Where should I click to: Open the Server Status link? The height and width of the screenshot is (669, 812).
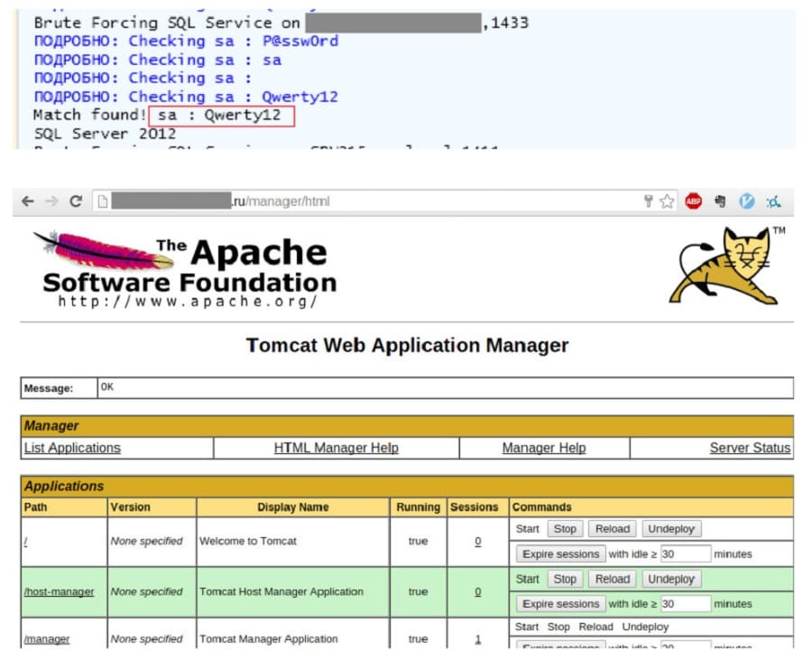click(x=750, y=448)
